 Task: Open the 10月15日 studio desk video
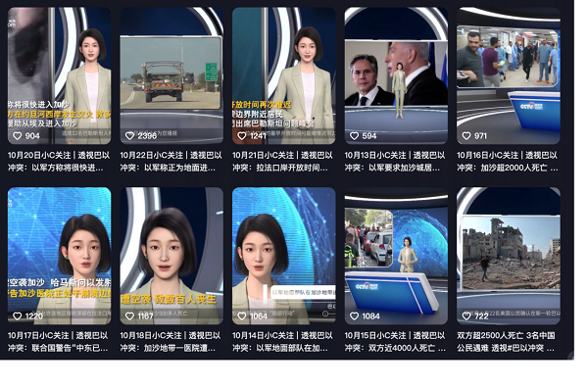[396, 256]
